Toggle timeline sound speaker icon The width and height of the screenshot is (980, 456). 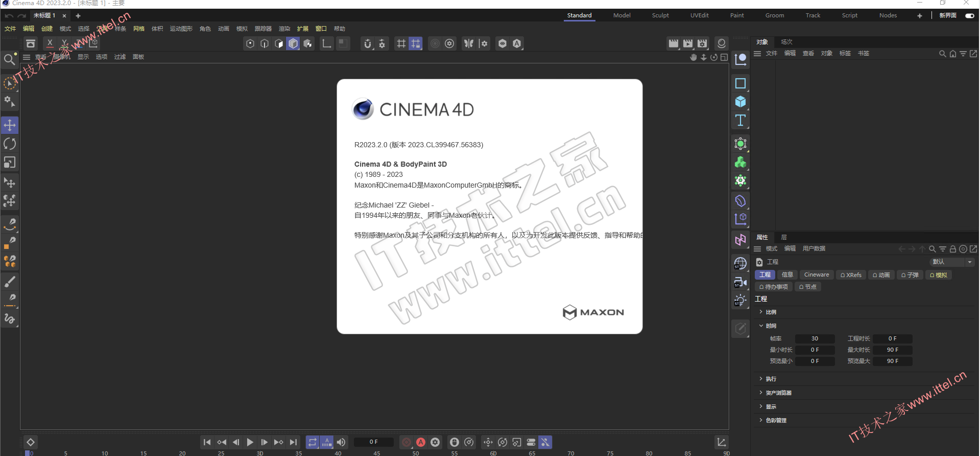tap(341, 442)
